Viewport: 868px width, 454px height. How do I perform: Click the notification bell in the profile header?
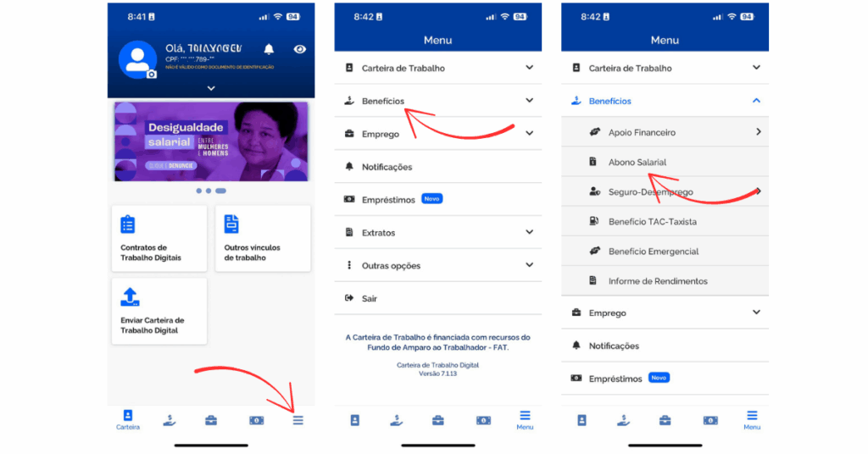click(269, 49)
